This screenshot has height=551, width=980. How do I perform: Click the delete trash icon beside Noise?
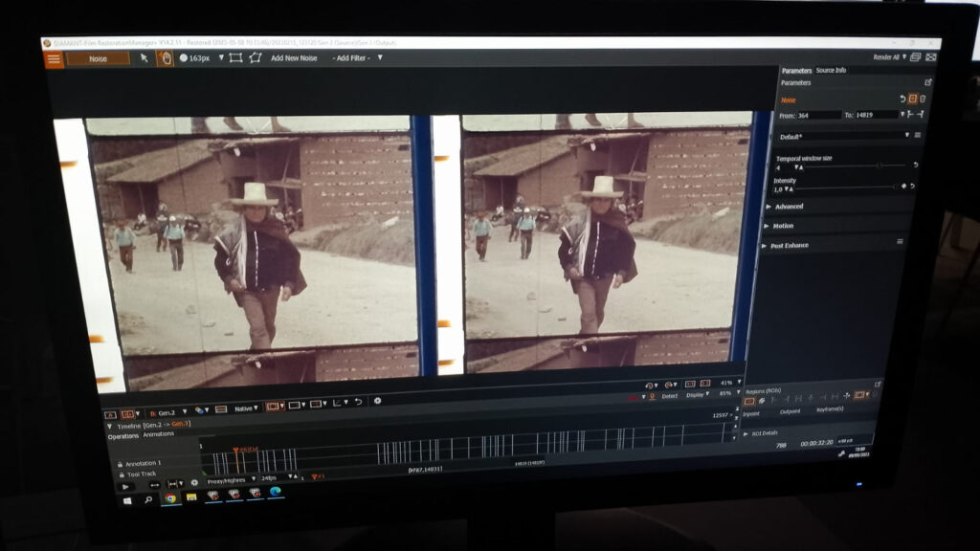[923, 99]
